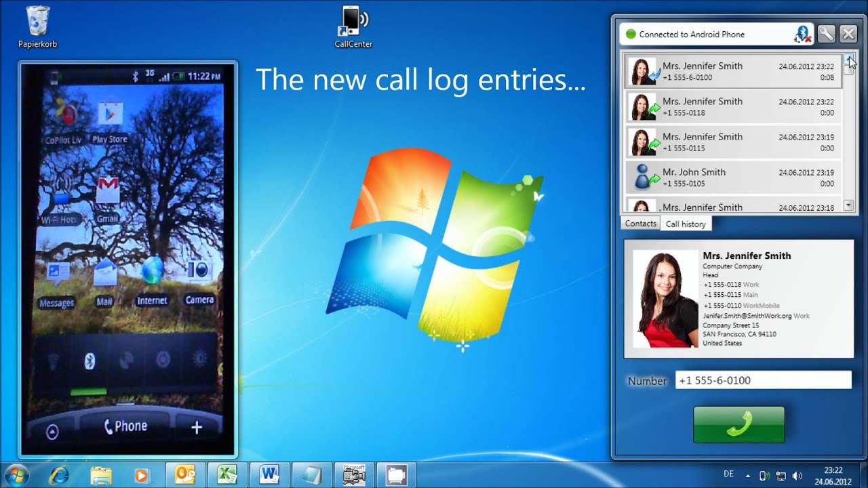This screenshot has height=488, width=868.
Task: Click the generic avatar of John Smith
Action: point(641,177)
